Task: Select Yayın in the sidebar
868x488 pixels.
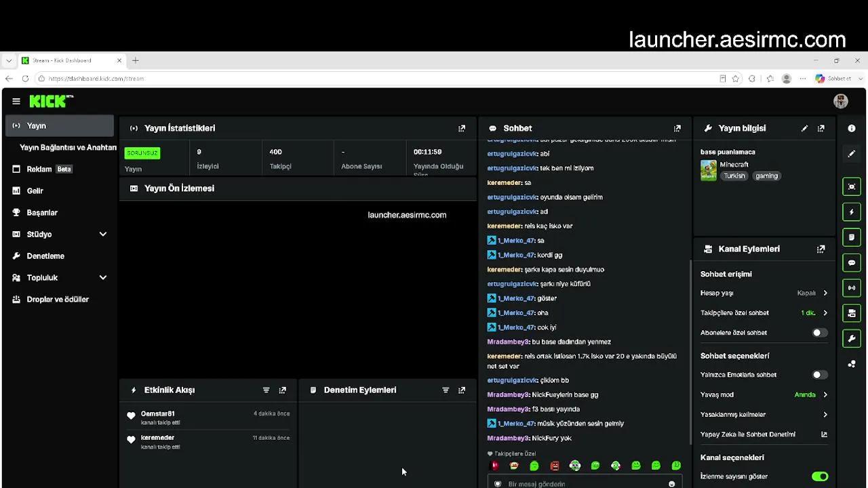Action: (60, 126)
